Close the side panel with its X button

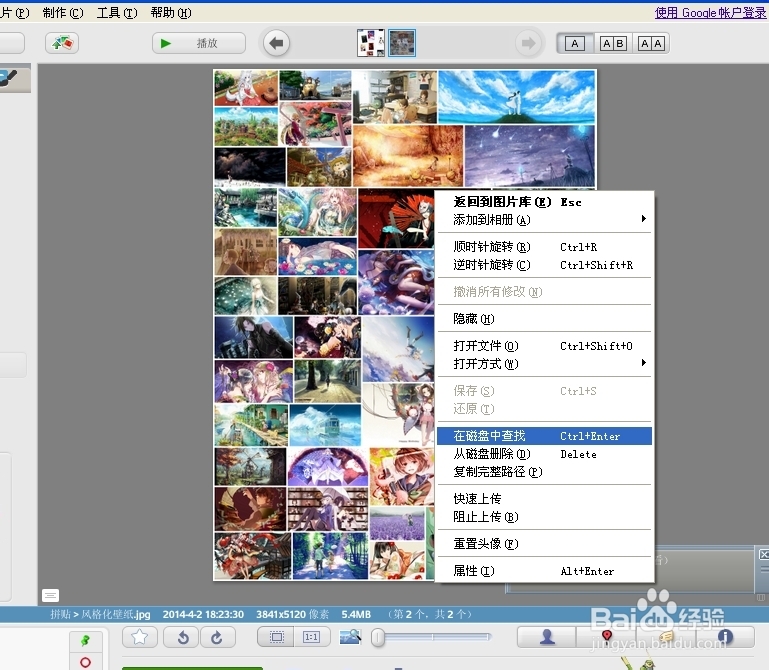click(764, 554)
